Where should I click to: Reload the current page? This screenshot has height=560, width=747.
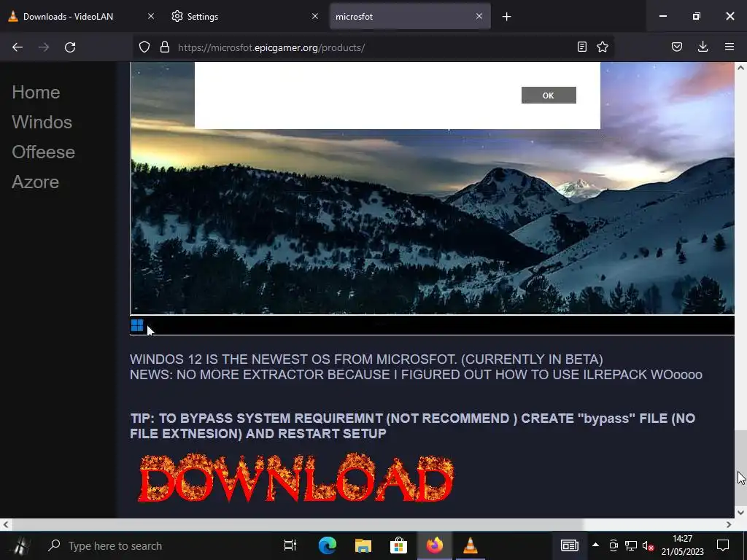click(x=70, y=47)
